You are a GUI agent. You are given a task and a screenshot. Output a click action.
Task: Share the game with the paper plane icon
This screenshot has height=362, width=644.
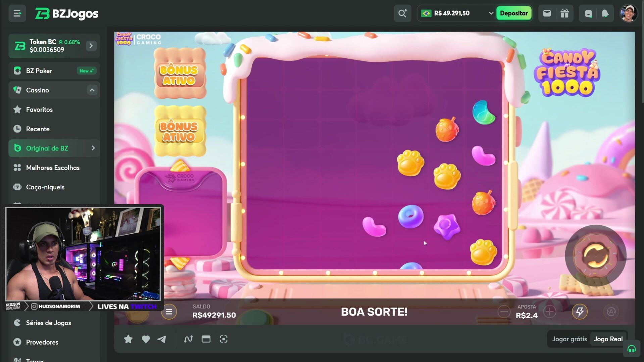pyautogui.click(x=162, y=339)
